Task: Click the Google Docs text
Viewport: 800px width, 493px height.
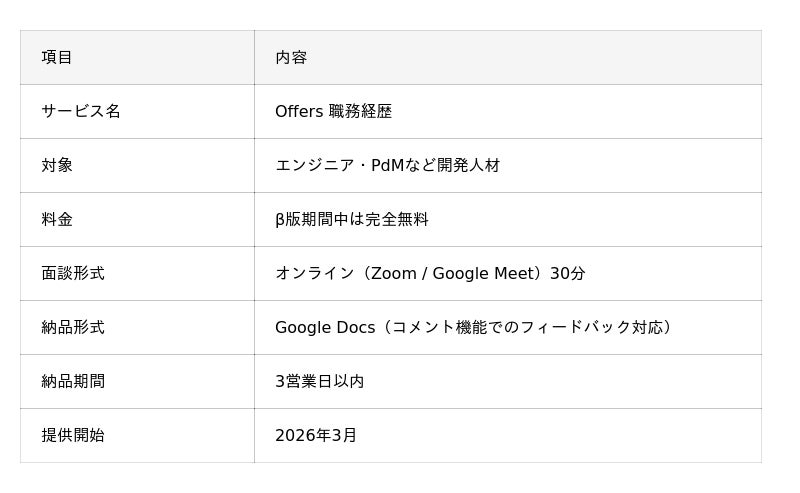Action: click(x=325, y=328)
